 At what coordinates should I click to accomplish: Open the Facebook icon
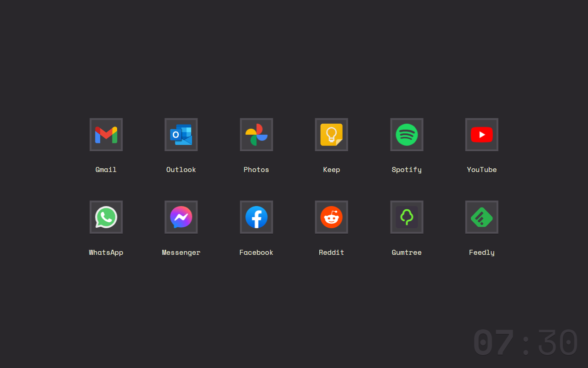[256, 217]
